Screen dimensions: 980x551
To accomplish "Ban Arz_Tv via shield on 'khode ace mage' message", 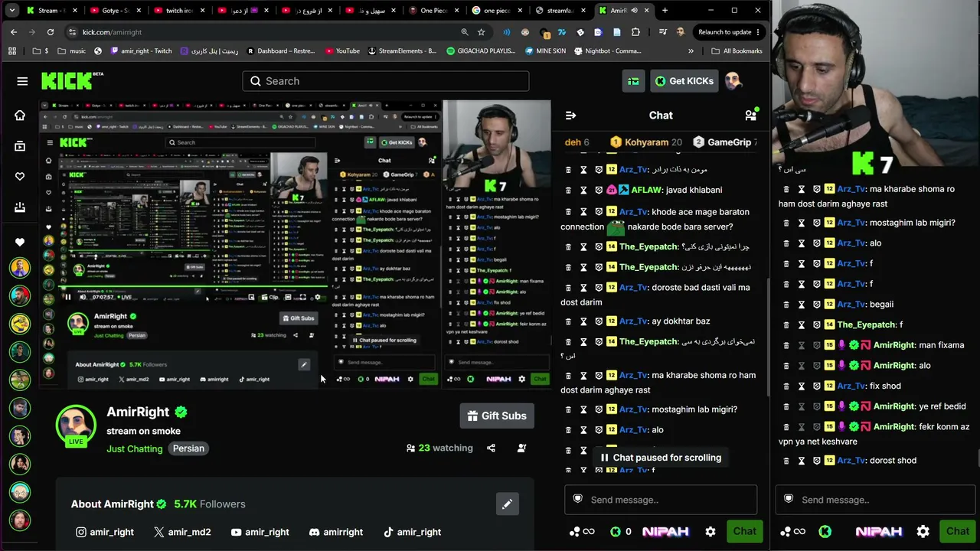I will pyautogui.click(x=599, y=212).
